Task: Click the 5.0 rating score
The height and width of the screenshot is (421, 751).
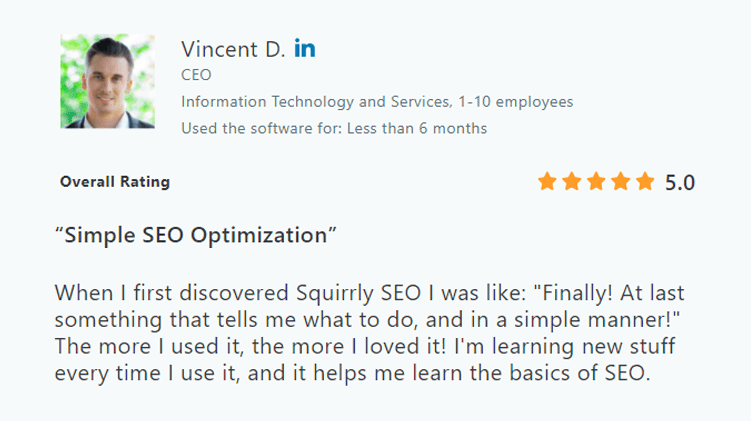Action: click(x=680, y=182)
